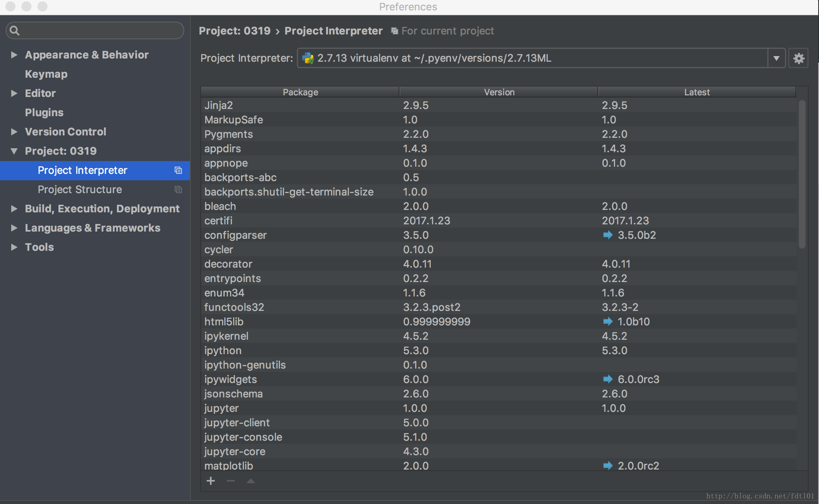Sort by the Version column header
The height and width of the screenshot is (504, 819).
(x=499, y=92)
